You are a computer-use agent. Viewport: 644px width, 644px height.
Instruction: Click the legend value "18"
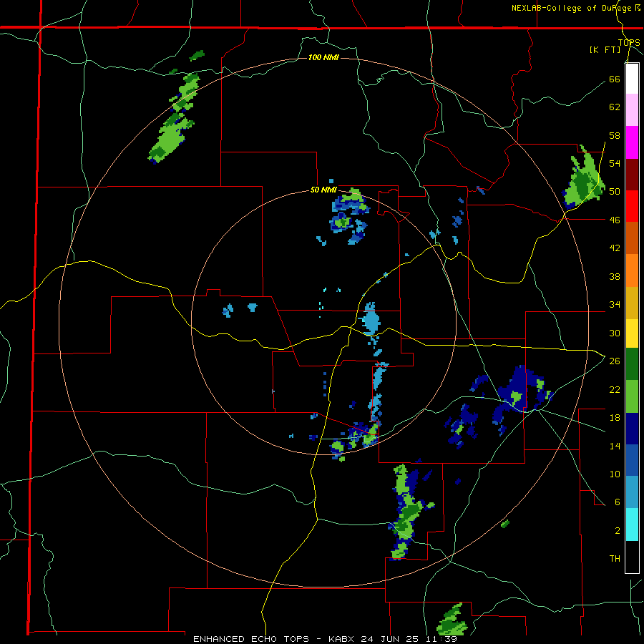pos(615,418)
